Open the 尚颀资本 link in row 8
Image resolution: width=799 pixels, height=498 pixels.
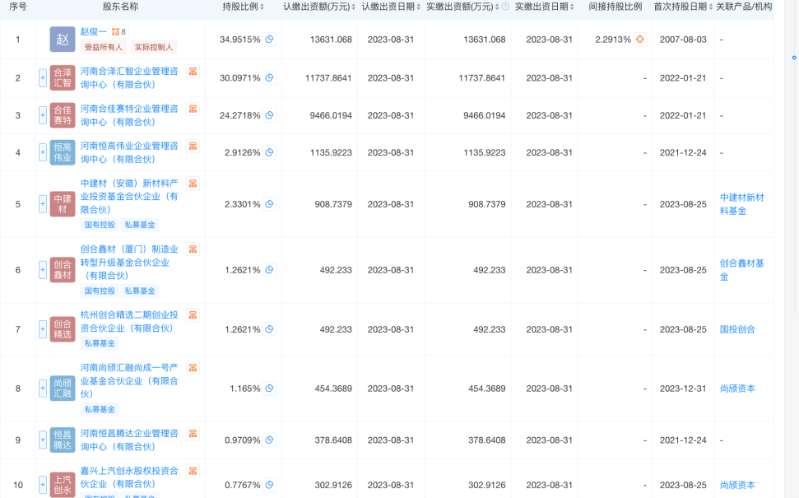(x=737, y=388)
